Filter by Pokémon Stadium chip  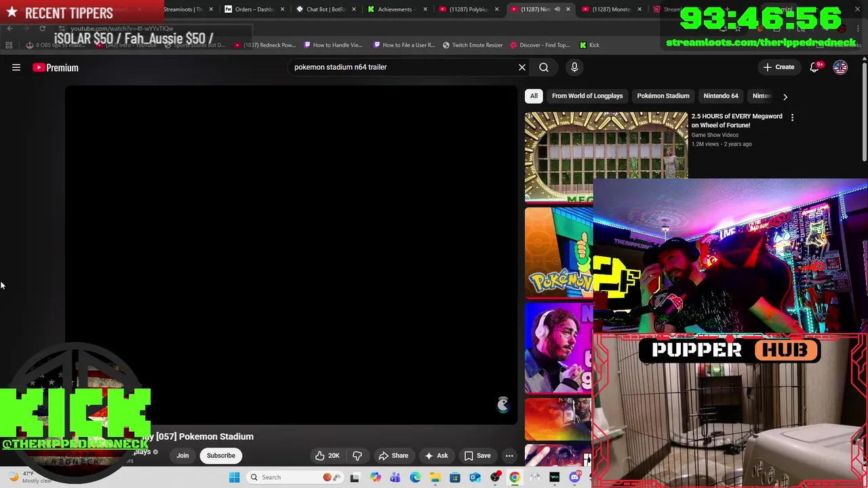663,96
